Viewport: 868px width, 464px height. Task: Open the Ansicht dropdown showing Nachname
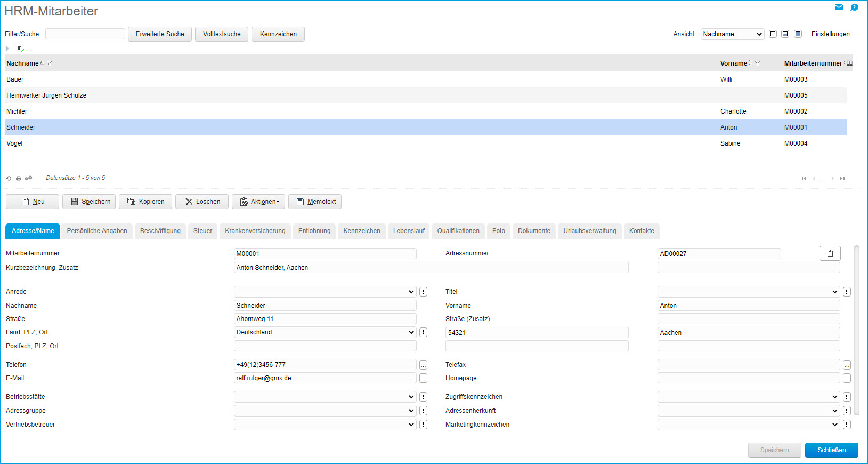click(x=732, y=34)
